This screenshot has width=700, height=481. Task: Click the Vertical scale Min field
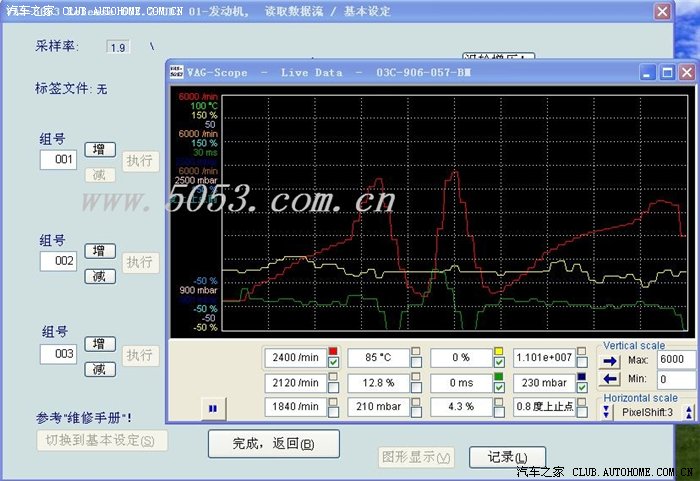[x=676, y=380]
